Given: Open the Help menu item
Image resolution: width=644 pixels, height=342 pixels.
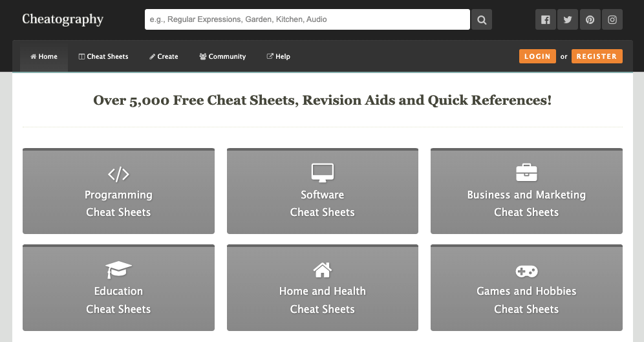Looking at the screenshot, I should [x=279, y=57].
